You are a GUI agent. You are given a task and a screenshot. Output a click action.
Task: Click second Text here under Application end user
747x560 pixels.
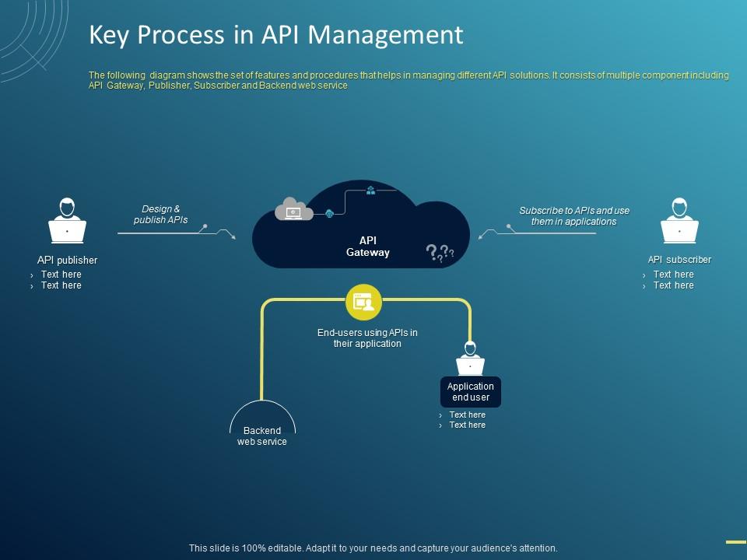tap(468, 425)
